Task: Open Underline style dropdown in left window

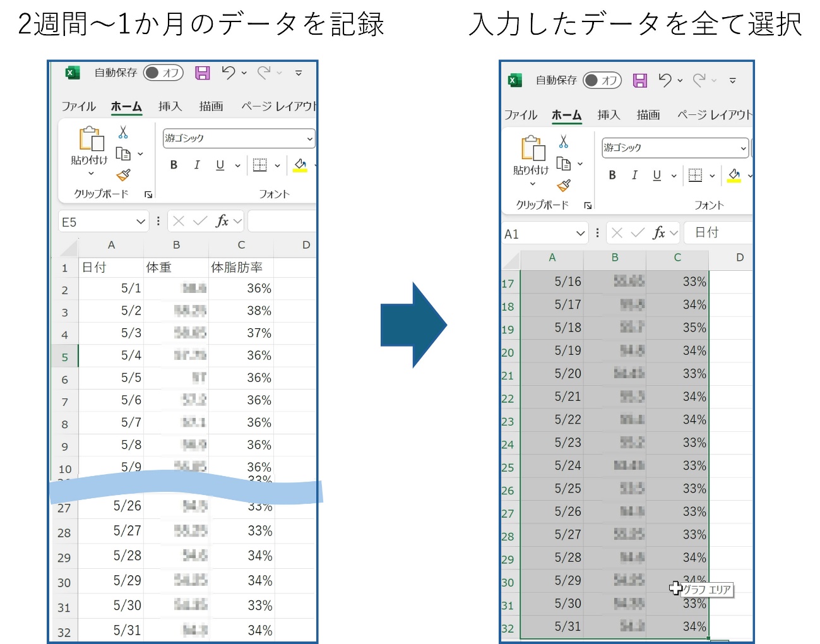Action: pos(237,166)
